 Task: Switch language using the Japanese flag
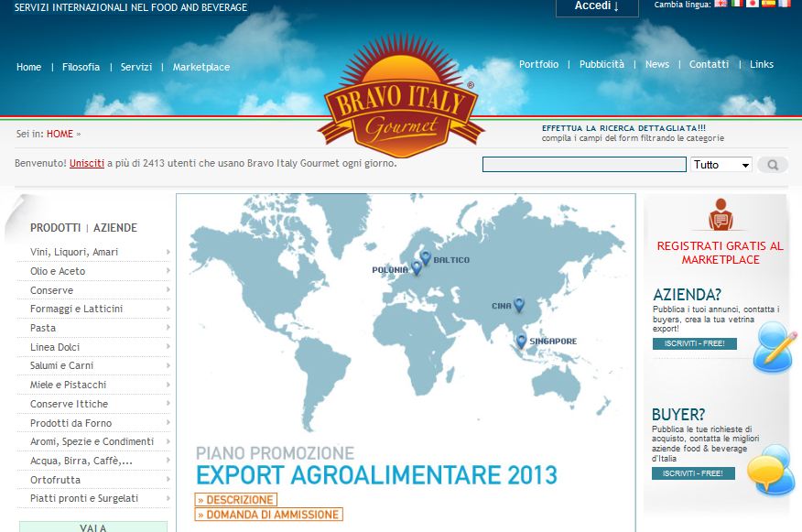click(753, 4)
